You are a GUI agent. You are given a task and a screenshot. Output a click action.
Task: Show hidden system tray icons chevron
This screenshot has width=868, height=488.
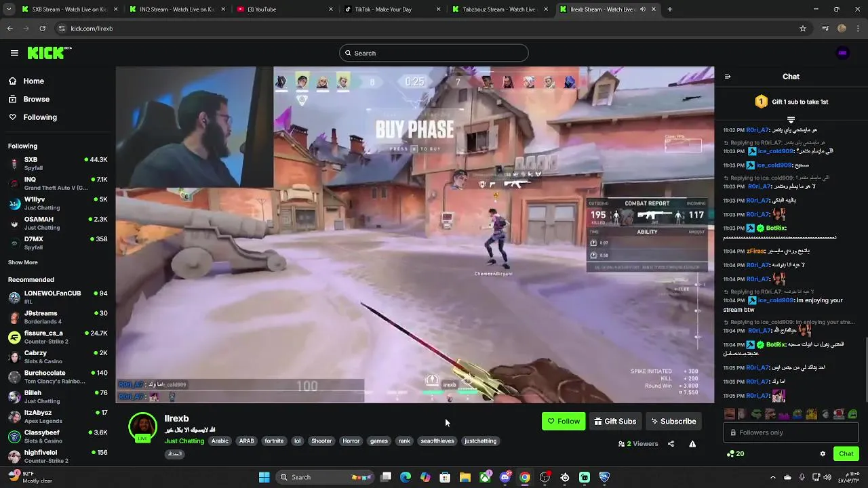coord(772,477)
